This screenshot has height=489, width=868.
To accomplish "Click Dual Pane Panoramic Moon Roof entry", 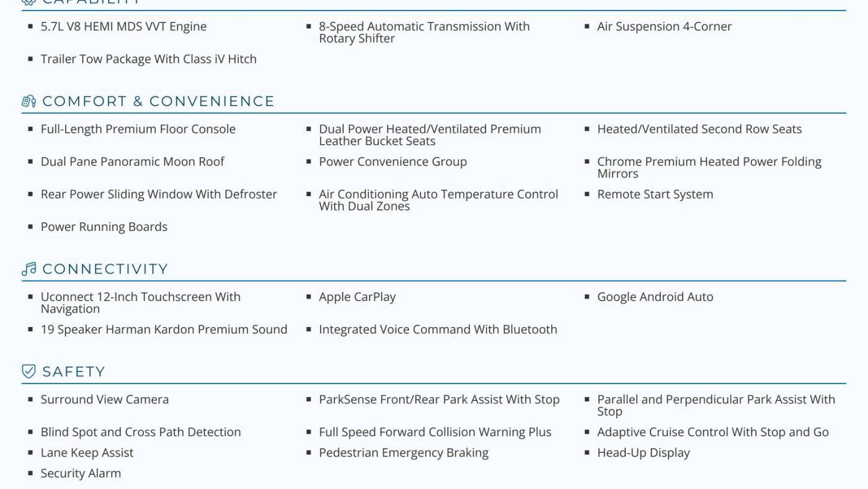I will coord(132,161).
